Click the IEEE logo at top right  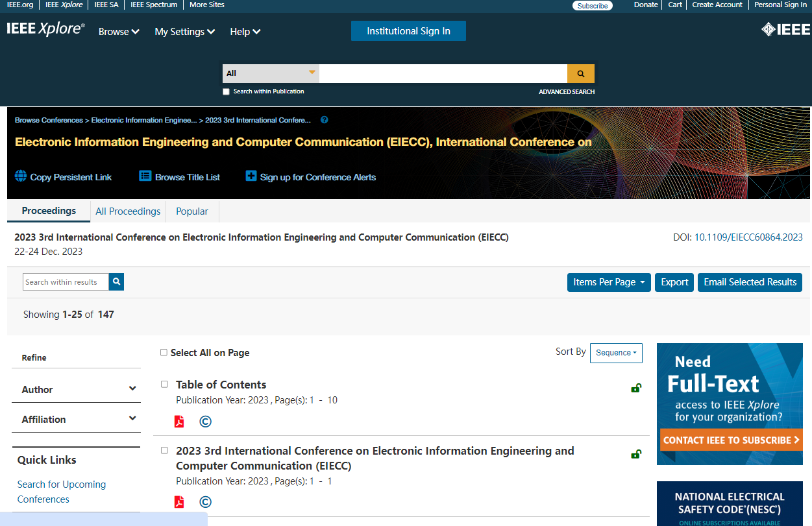coord(785,29)
